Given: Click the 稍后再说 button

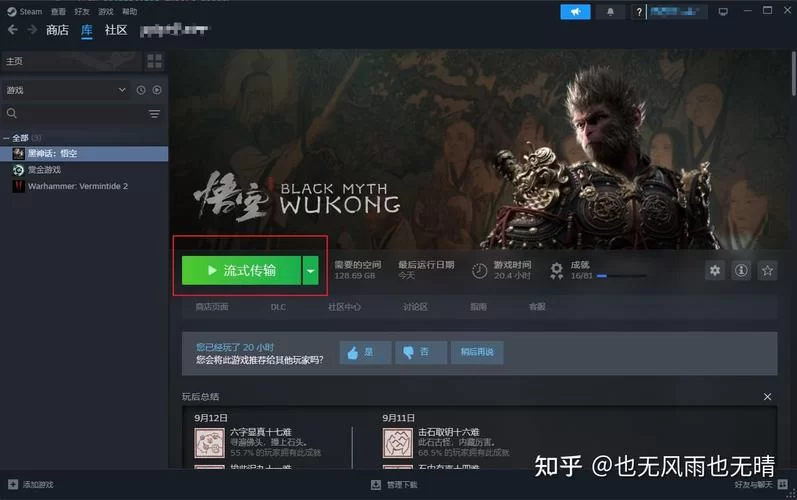Looking at the screenshot, I should [x=477, y=352].
